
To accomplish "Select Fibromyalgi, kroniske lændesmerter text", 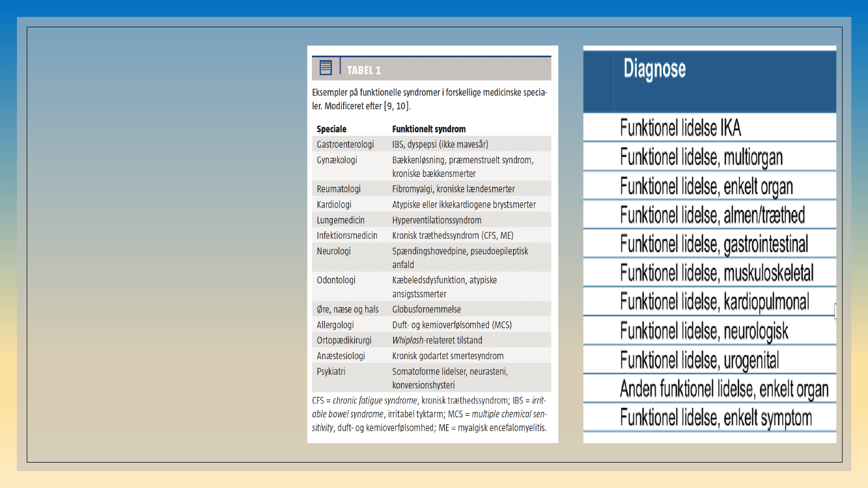I will click(453, 189).
